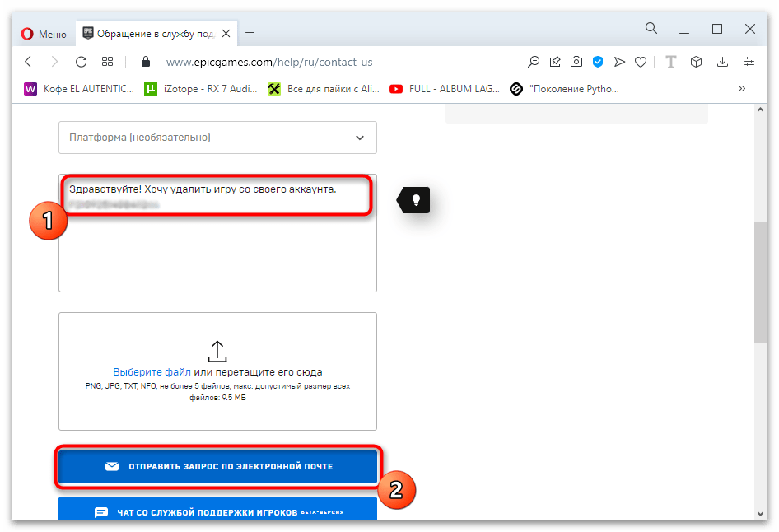Click the epicgames.com address bar

(268, 62)
